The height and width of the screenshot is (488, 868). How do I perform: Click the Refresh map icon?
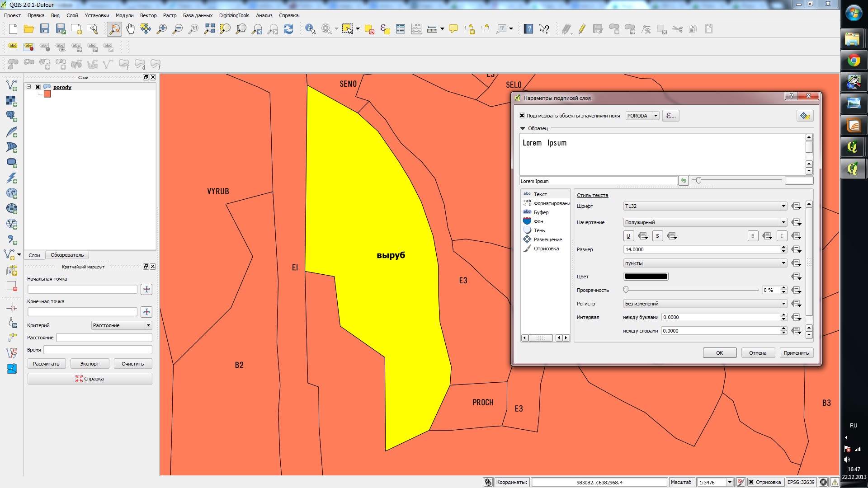288,29
